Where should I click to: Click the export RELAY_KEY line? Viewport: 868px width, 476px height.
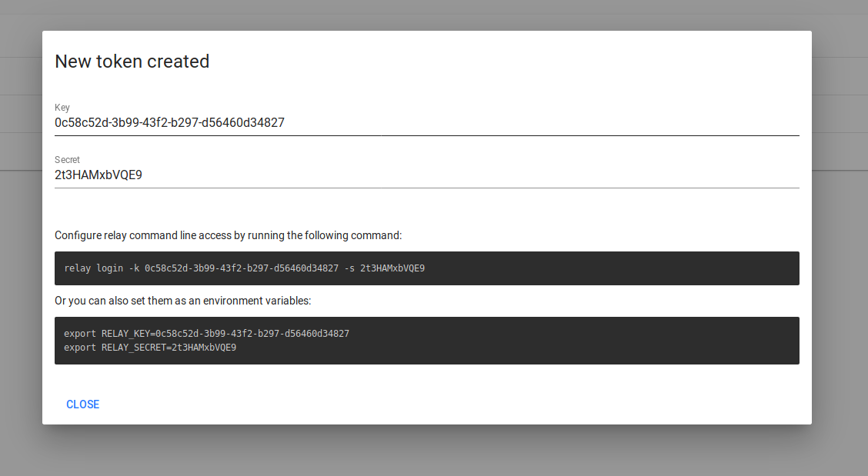pos(205,333)
